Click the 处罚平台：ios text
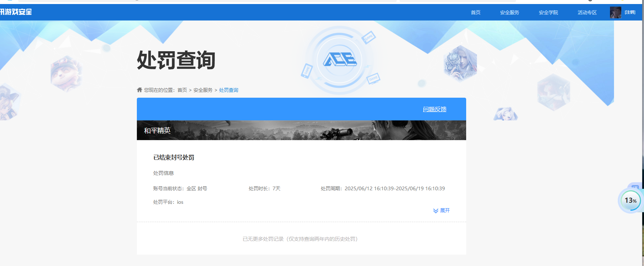 168,202
